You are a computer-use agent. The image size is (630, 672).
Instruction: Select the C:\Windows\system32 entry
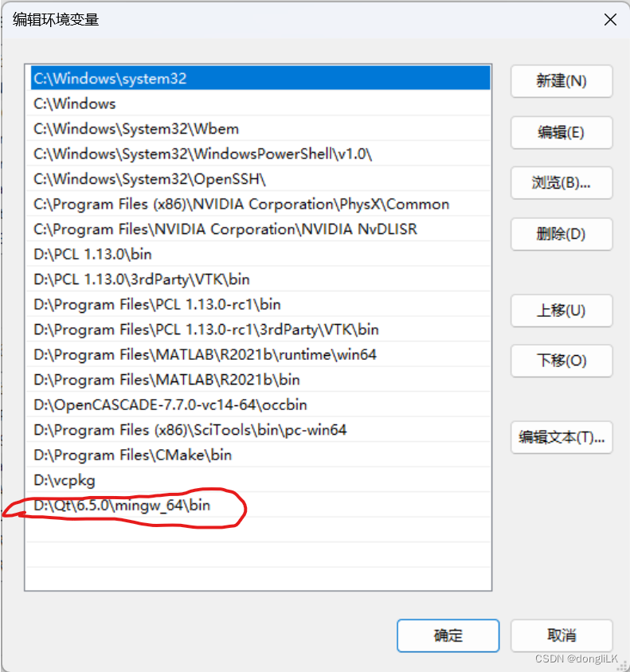(258, 79)
